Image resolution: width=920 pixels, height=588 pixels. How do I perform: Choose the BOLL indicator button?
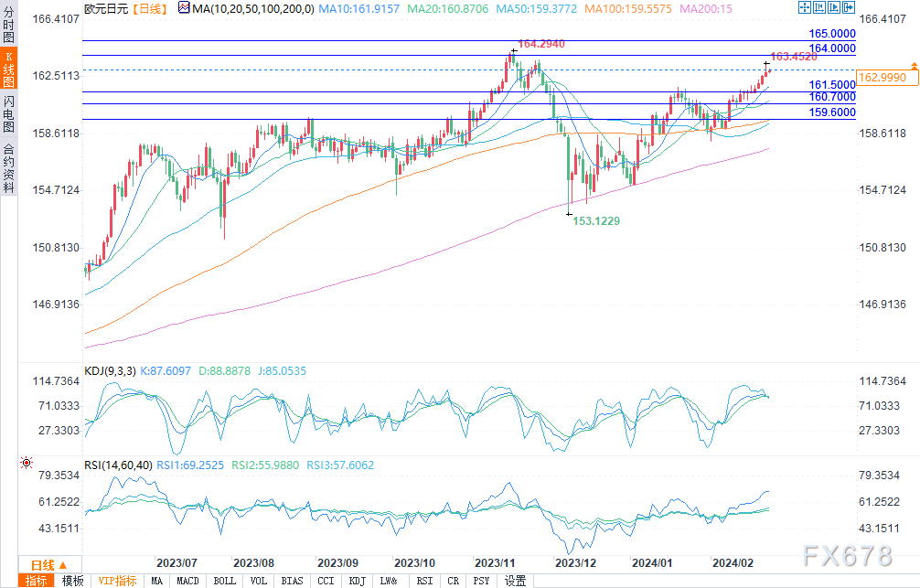225,581
